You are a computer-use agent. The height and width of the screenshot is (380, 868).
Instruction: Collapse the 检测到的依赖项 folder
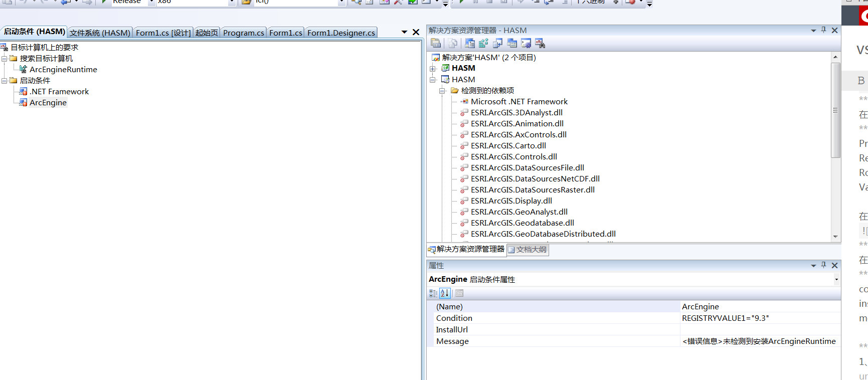(x=442, y=91)
